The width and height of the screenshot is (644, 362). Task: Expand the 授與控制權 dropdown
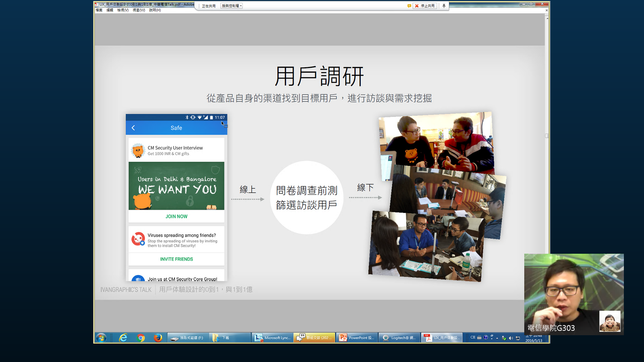(x=232, y=6)
